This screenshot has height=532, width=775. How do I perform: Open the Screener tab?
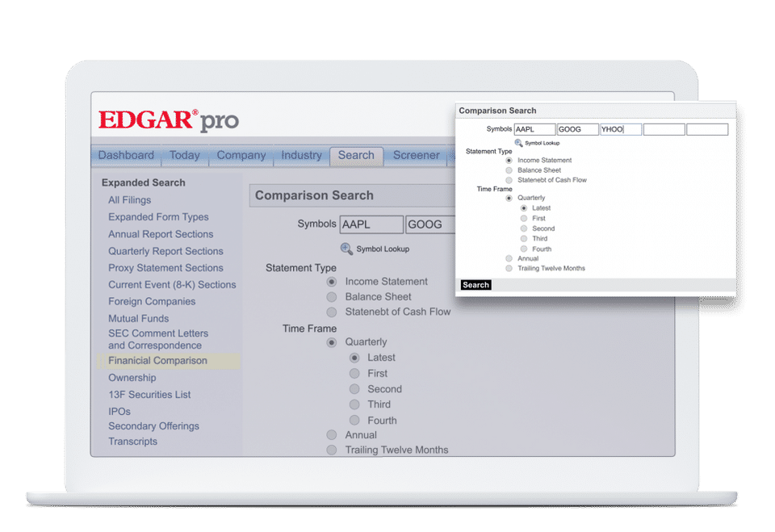(417, 155)
